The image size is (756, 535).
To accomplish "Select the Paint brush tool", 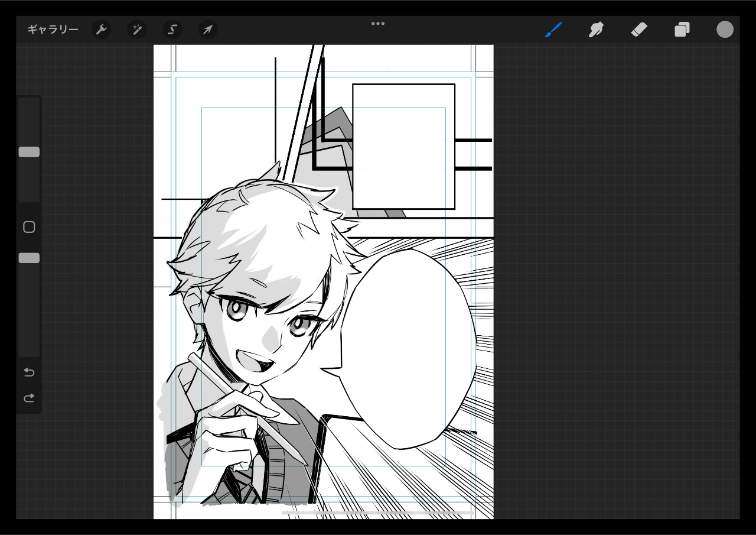I will pyautogui.click(x=553, y=30).
